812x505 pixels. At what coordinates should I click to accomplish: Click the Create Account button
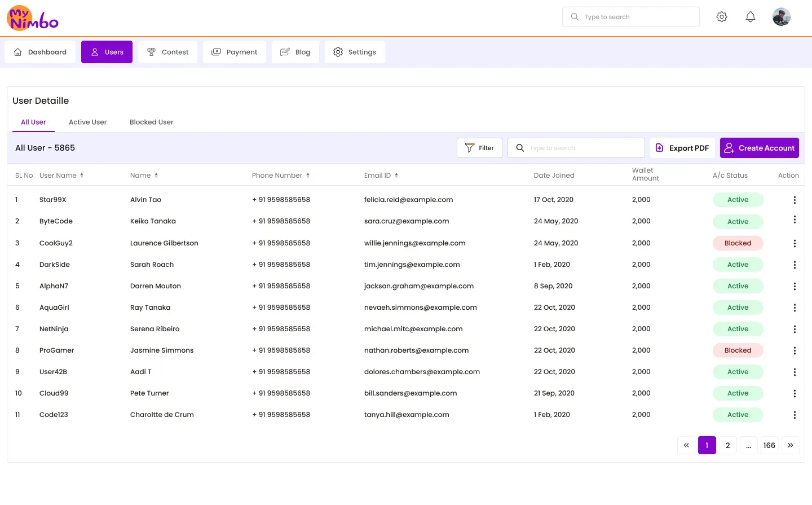(760, 148)
